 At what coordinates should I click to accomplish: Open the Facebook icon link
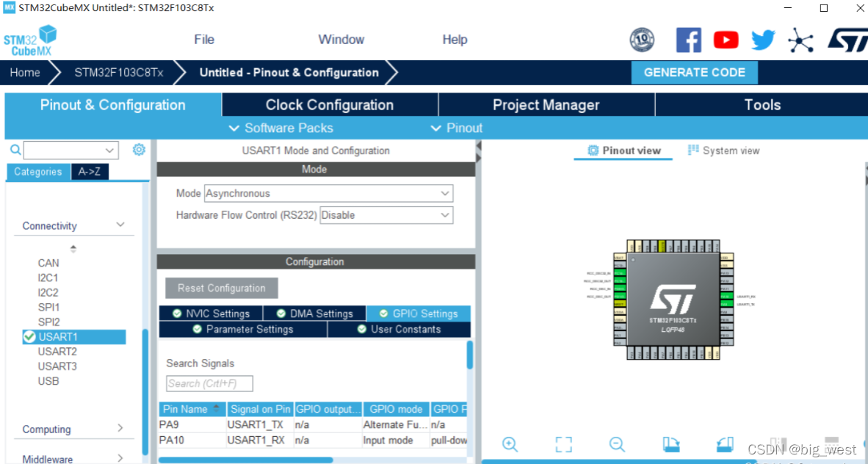(x=689, y=40)
